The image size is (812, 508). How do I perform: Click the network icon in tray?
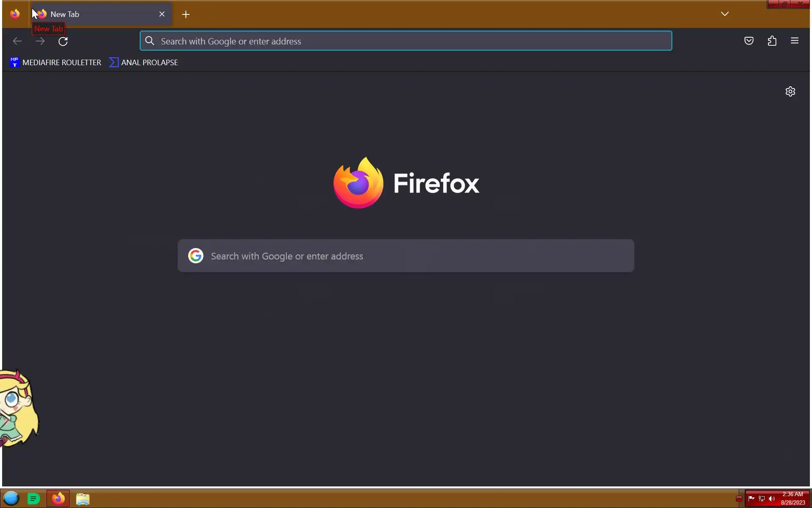point(762,499)
